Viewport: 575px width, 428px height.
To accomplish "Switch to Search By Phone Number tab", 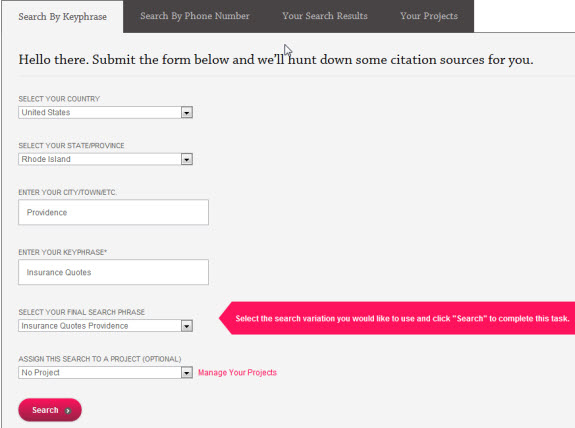I will 195,16.
